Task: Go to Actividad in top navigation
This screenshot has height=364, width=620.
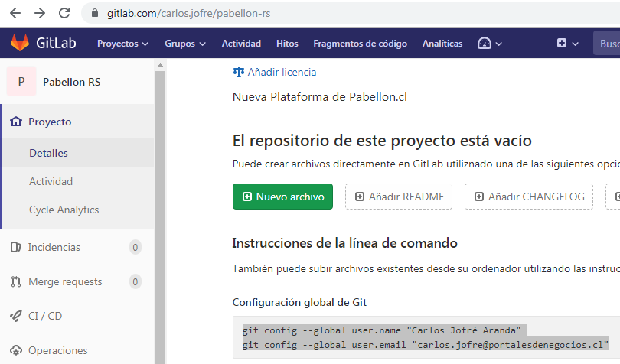Action: coord(241,44)
